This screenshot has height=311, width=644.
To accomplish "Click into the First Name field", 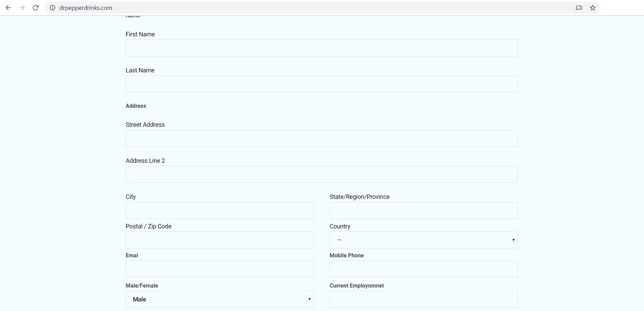I will tap(322, 48).
